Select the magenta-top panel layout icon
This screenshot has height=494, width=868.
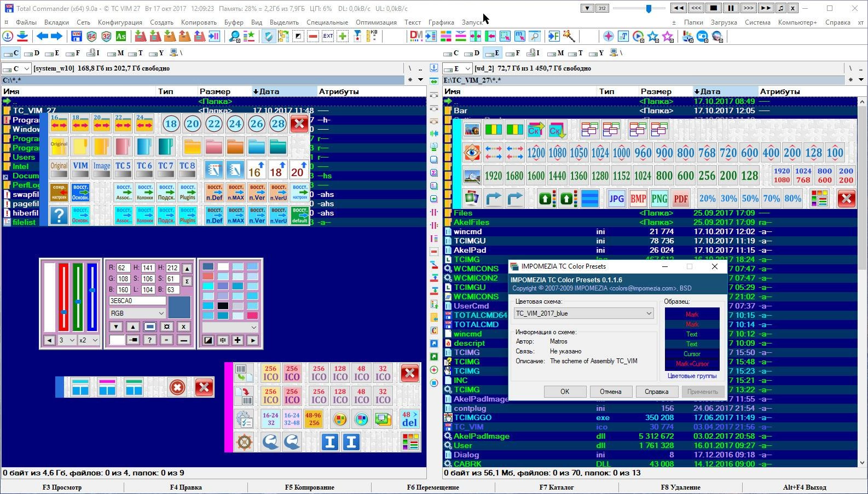coord(107,387)
